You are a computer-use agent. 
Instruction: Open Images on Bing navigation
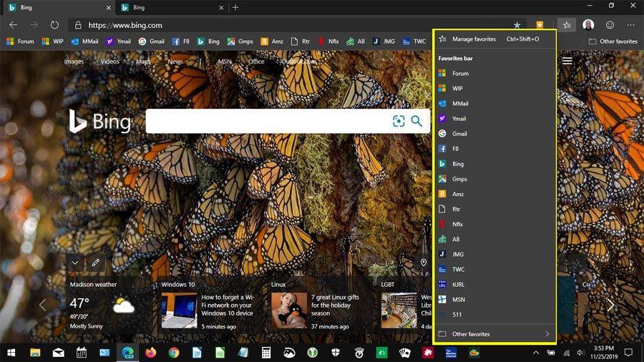coord(74,62)
